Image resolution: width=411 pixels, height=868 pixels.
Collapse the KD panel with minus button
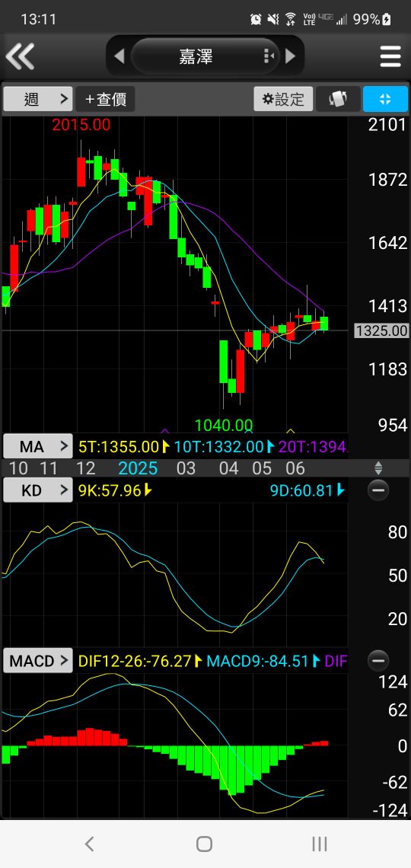378,490
